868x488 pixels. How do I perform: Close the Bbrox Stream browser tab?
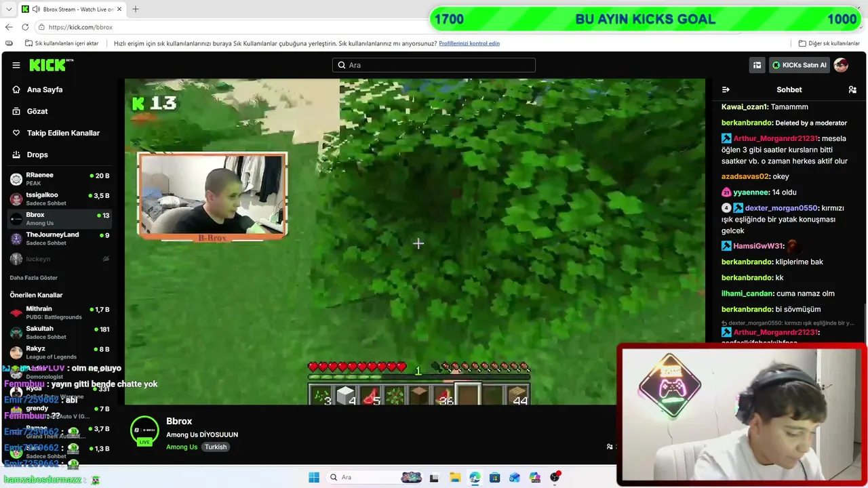tap(119, 9)
